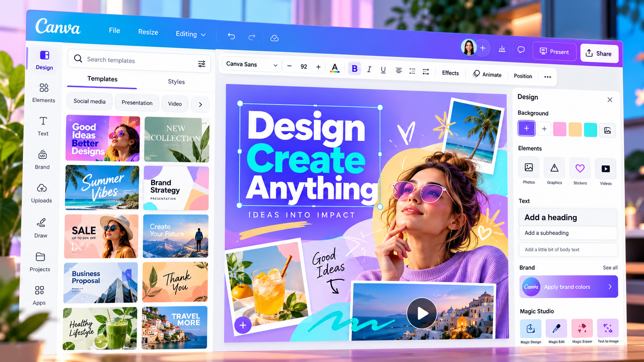Select the Text sidebar tool
The width and height of the screenshot is (644, 362).
pos(43,126)
